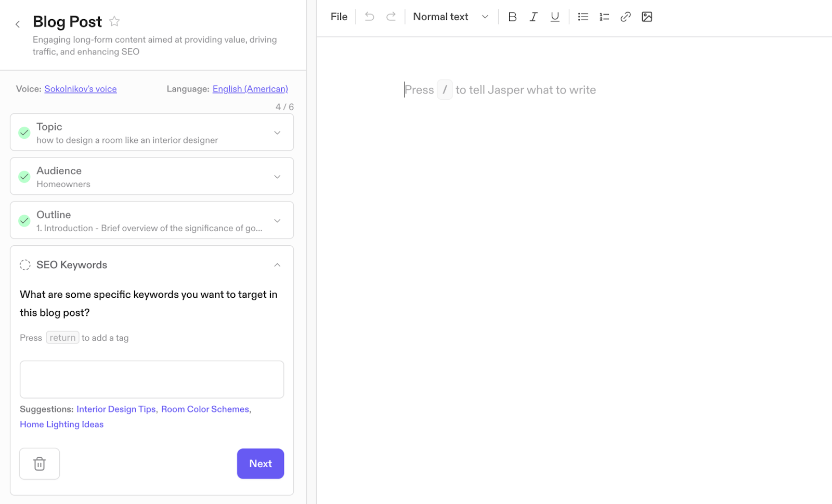The height and width of the screenshot is (504, 832).
Task: Star the Blog Post to favorite it
Action: pyautogui.click(x=114, y=21)
